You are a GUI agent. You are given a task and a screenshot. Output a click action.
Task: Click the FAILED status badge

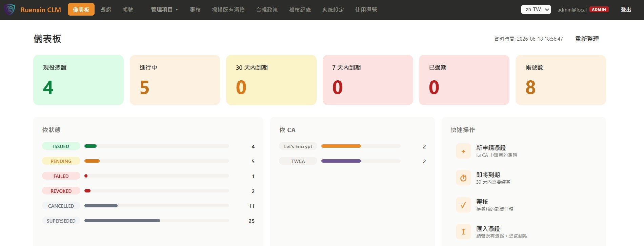tap(61, 176)
